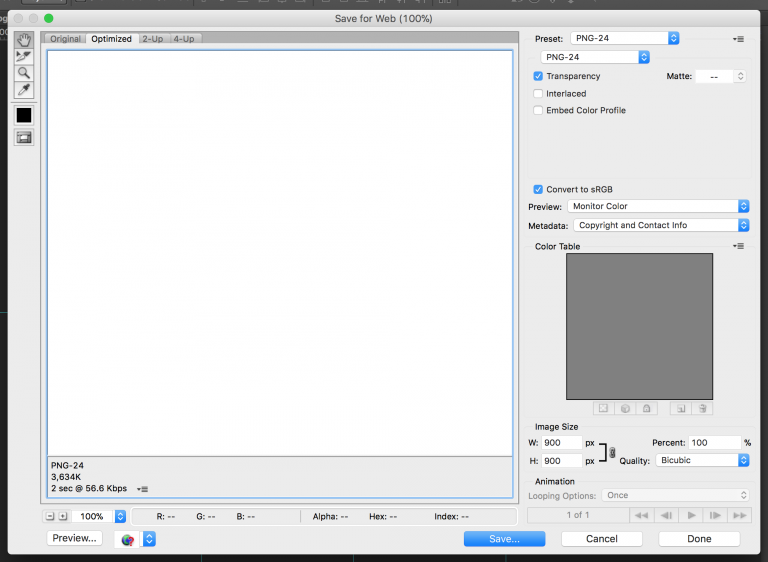Click the "1 of 1" frame counter
Screen dimensions: 768x562
point(578,515)
